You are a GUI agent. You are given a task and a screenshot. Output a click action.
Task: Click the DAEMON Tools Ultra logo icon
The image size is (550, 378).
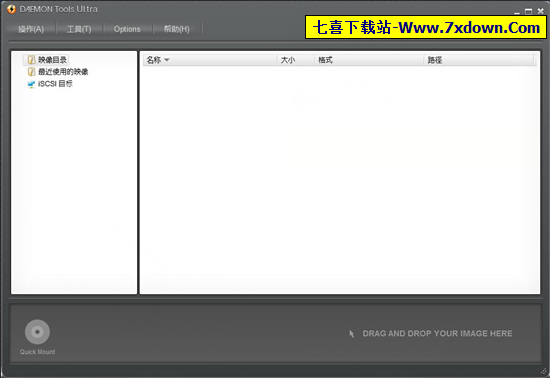click(12, 9)
